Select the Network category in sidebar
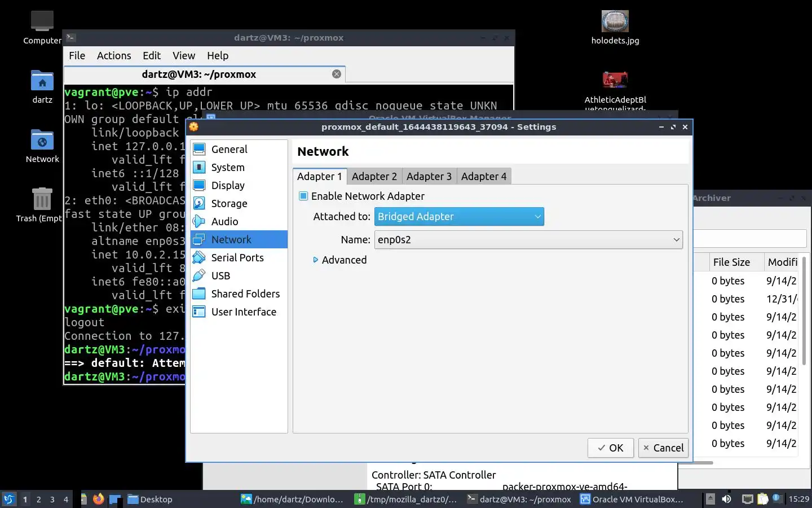The height and width of the screenshot is (508, 812). [239, 239]
